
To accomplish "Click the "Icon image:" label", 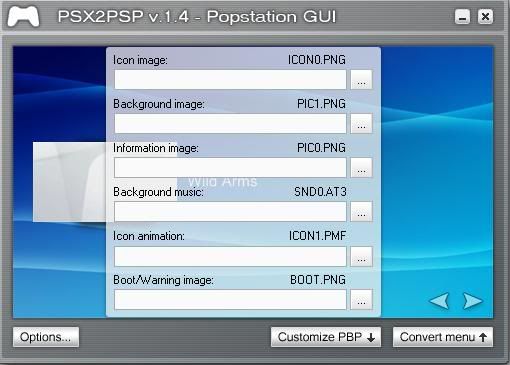I will click(140, 60).
